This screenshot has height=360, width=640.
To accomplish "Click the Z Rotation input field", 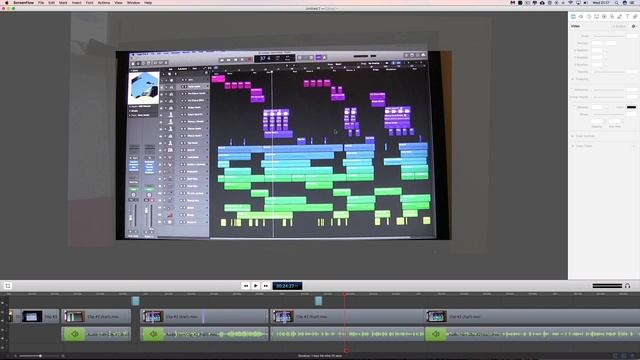I will coord(597,64).
